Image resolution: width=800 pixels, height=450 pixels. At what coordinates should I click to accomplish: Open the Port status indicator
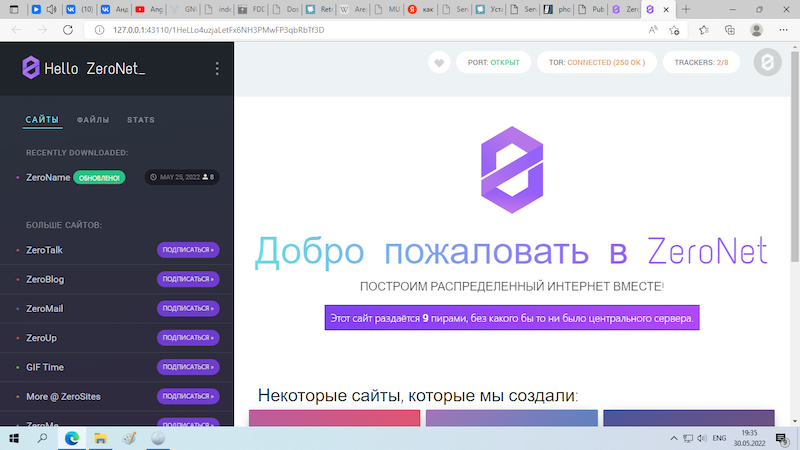click(494, 63)
